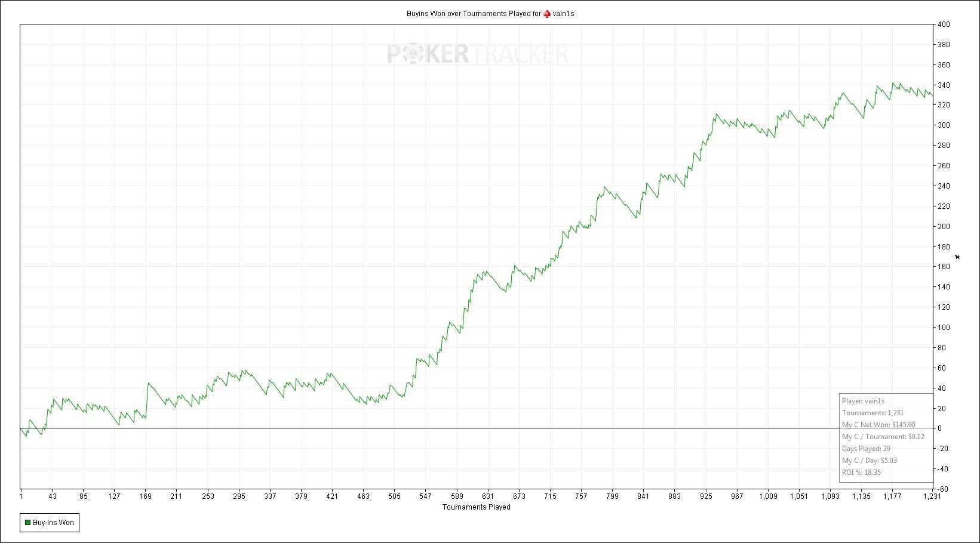This screenshot has width=980, height=543.
Task: Click y-axis tick label '240'
Action: point(944,186)
